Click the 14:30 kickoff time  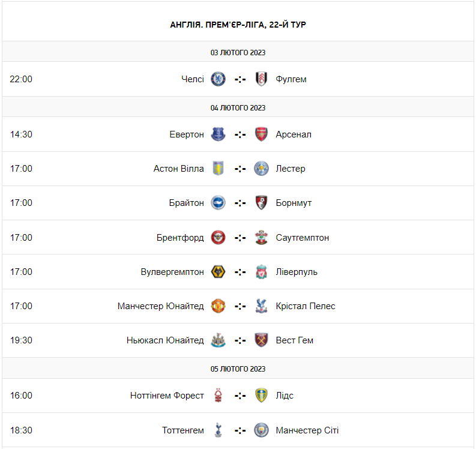tap(21, 134)
